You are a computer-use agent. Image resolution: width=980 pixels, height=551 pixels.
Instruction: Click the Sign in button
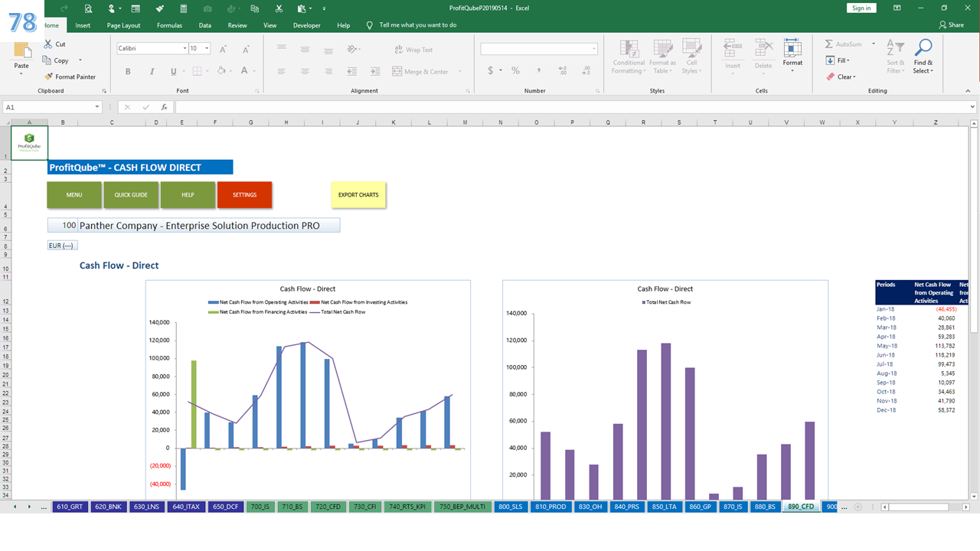tap(861, 8)
